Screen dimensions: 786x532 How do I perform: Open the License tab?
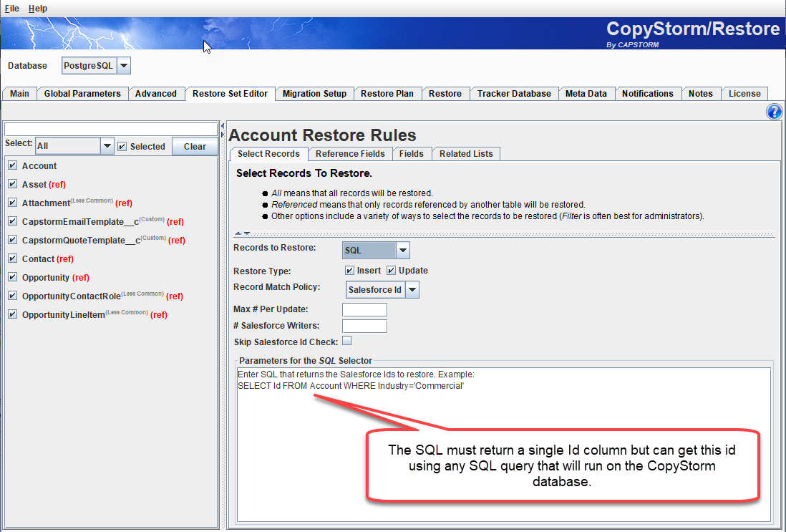(744, 94)
